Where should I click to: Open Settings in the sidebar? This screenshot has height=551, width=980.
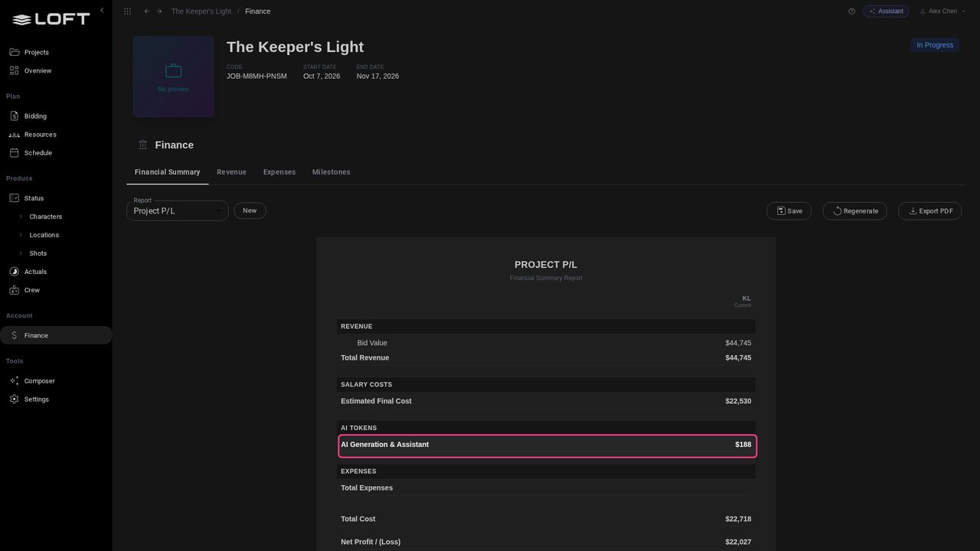[56, 399]
